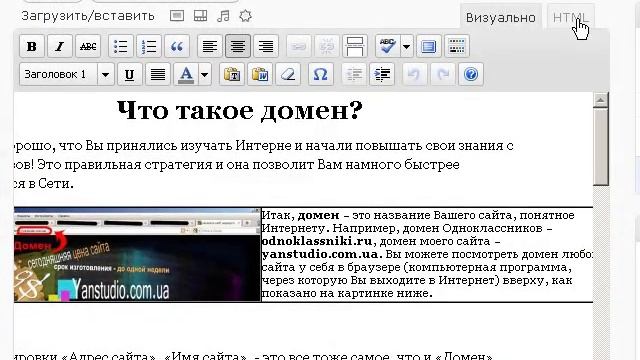The image size is (640, 360).
Task: Click the undo arrow
Action: coord(414,74)
